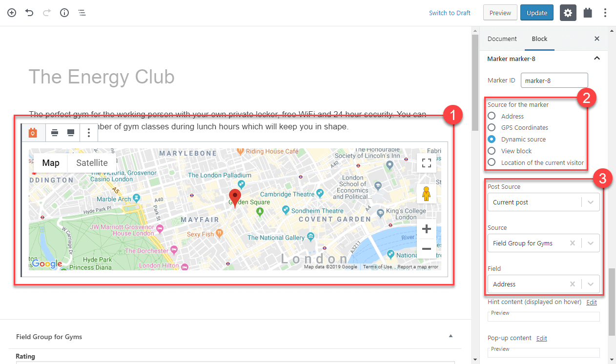Switch to the Document tab
The height and width of the screenshot is (364, 616).
[x=502, y=39]
